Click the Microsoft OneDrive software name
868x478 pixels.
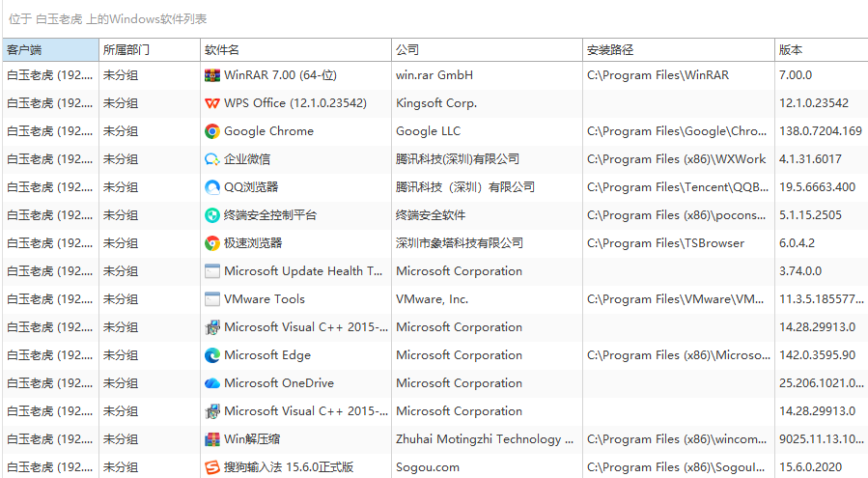tap(278, 383)
